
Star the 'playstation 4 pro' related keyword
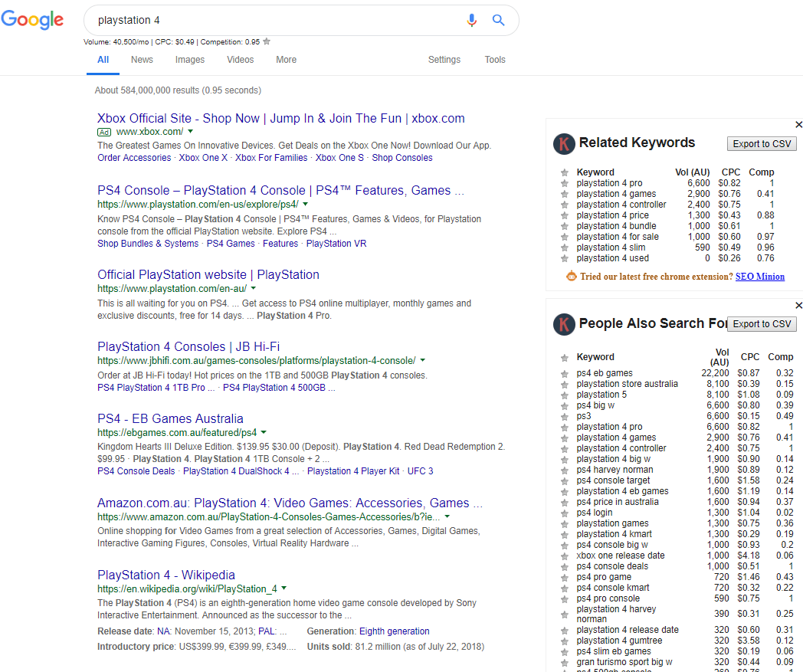tap(565, 183)
